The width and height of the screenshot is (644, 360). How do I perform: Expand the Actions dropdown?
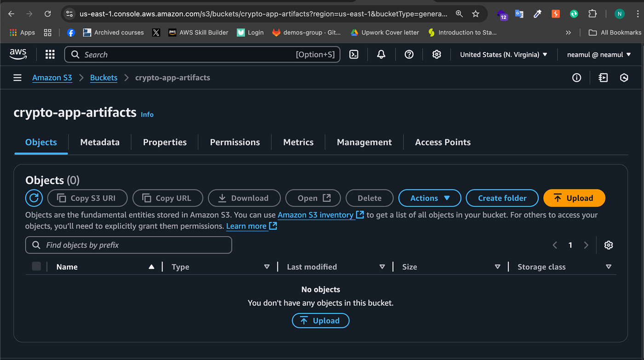coord(430,198)
